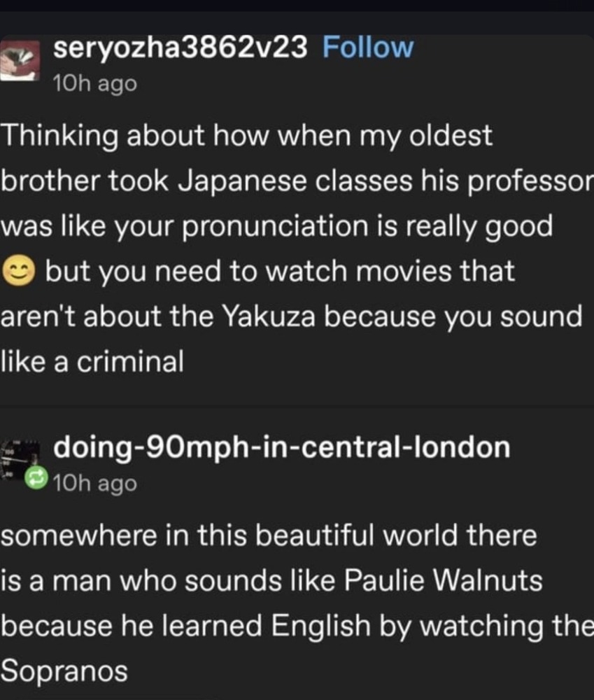Click the text 'but you need to watch movies that'
This screenshot has height=700, width=594.
pos(280,271)
